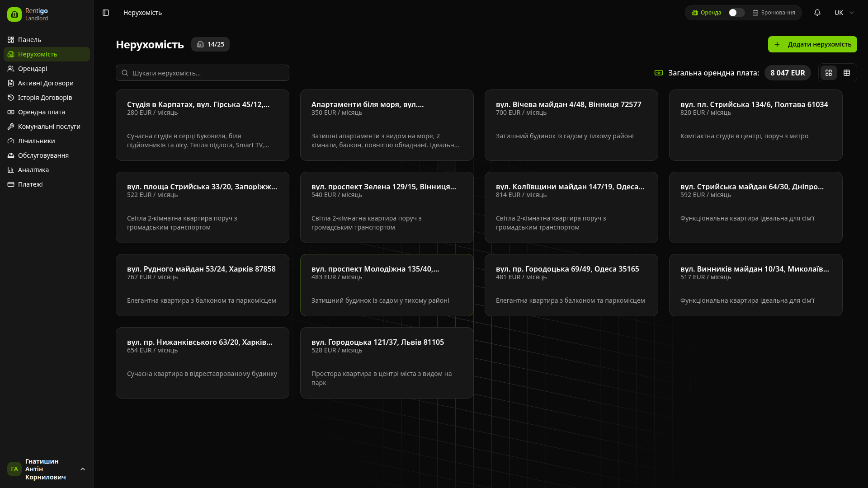Open Студія в Карпатах property card
The height and width of the screenshot is (488, 868).
pyautogui.click(x=202, y=125)
